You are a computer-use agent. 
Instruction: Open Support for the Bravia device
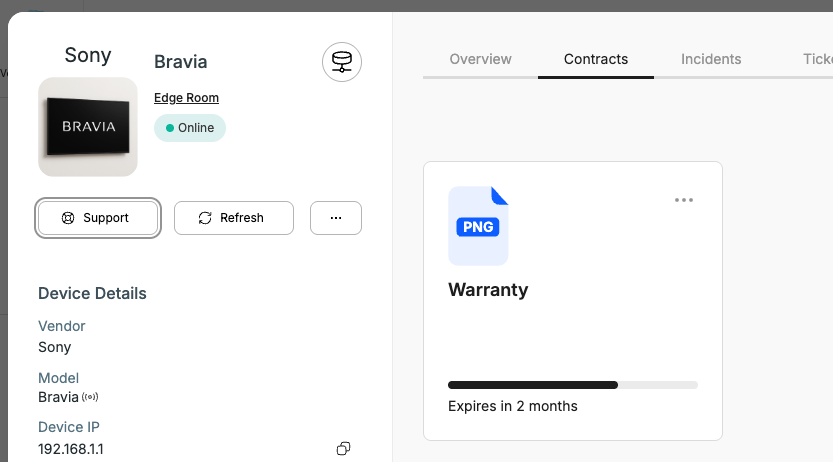click(x=98, y=218)
